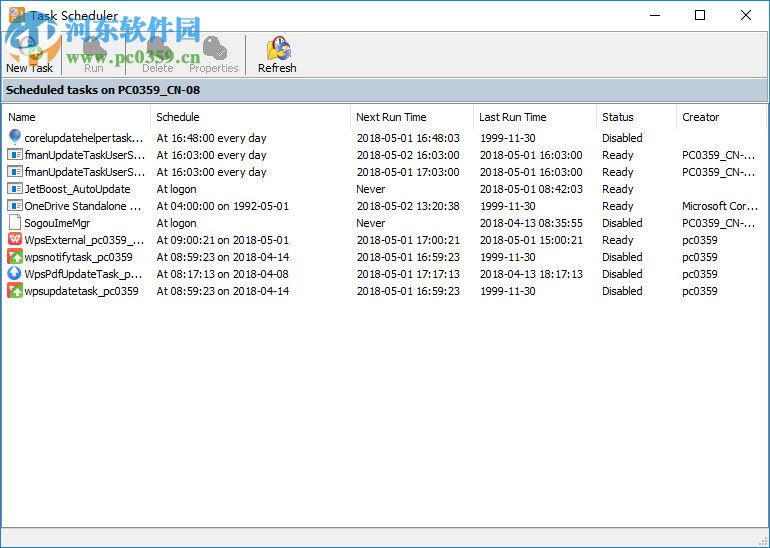Click schedule 'At 04:00:00 on 1992-05-01'
The width and height of the screenshot is (770, 548).
(222, 206)
